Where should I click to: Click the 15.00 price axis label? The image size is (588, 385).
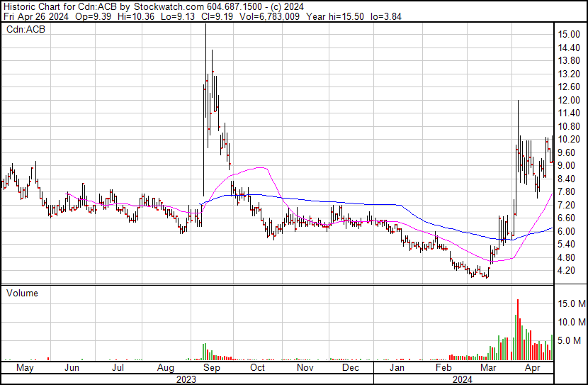[569, 35]
